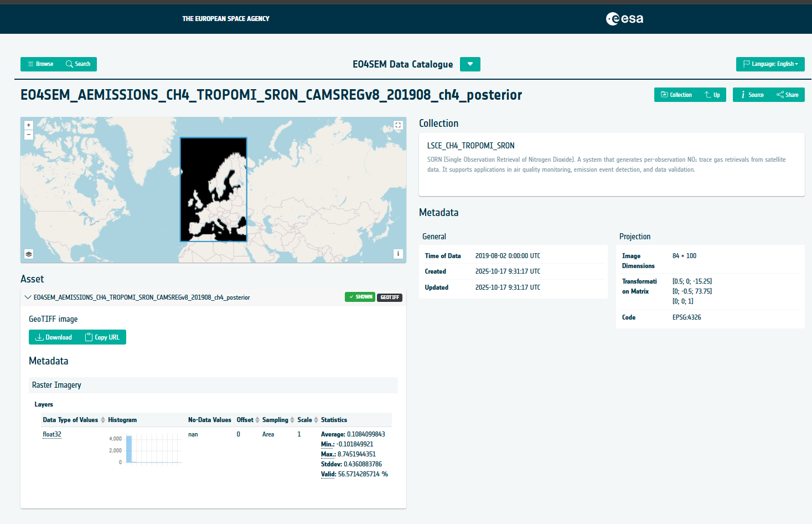Zoom in on the map
Screen dimensions: 812x524
[29, 125]
